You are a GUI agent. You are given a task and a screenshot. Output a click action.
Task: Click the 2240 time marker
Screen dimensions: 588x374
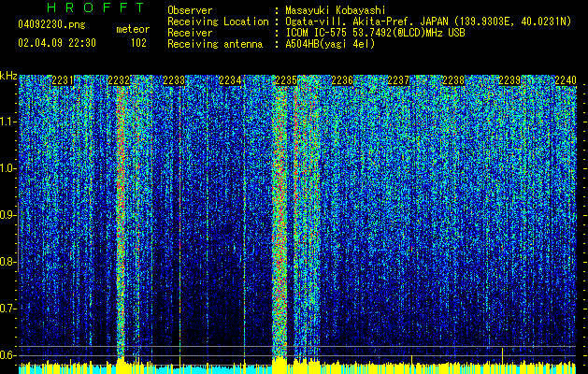click(566, 80)
